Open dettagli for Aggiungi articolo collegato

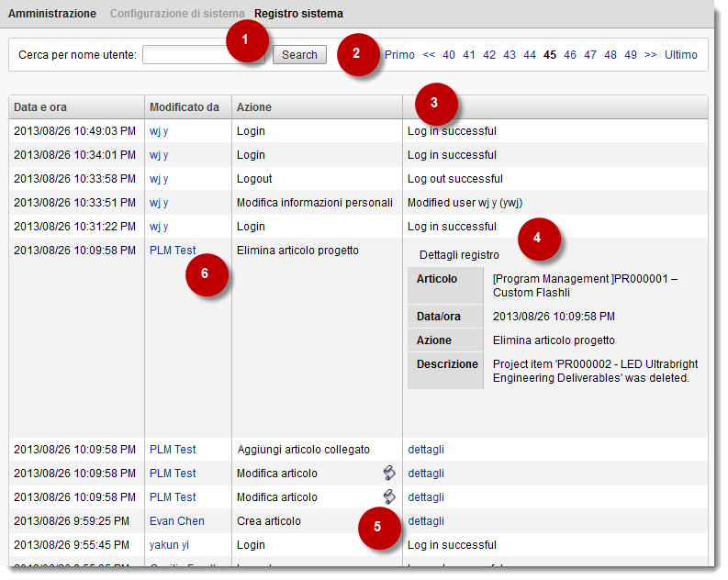(426, 450)
